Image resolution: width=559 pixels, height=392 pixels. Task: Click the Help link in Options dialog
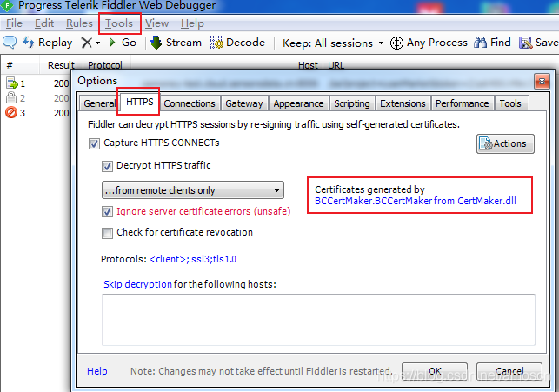[97, 371]
